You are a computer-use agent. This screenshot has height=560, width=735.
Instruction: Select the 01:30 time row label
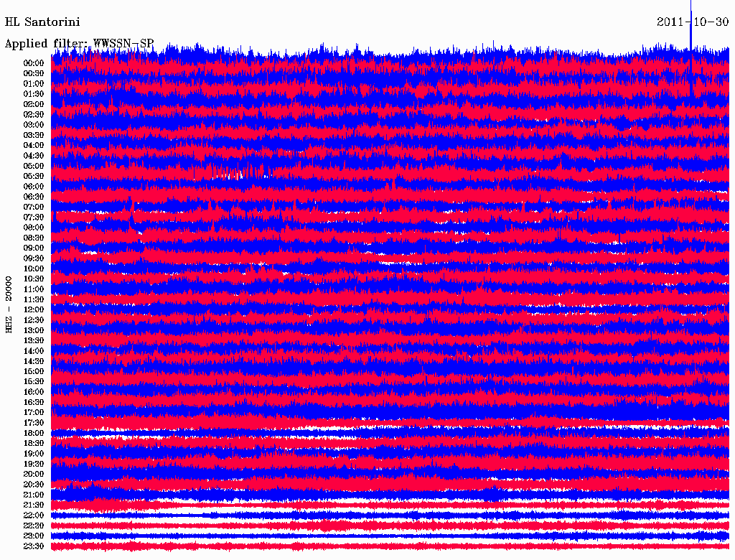coord(34,94)
